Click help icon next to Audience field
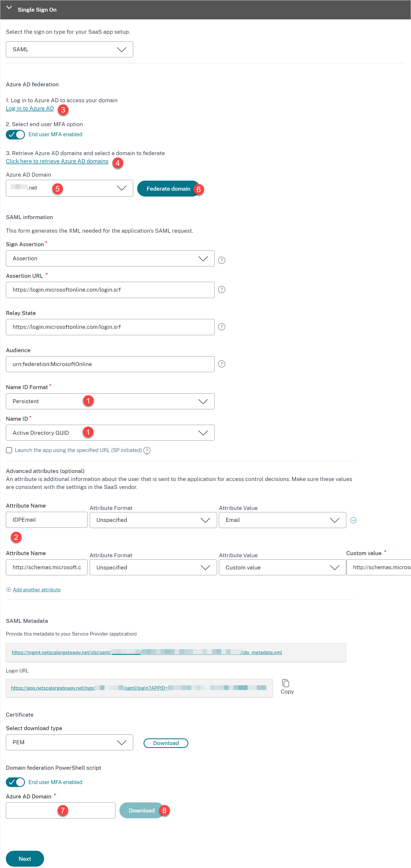411x868 pixels. [222, 364]
